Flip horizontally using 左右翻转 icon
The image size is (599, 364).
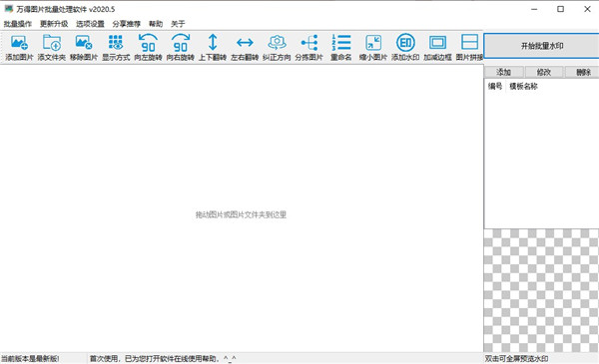[x=245, y=47]
